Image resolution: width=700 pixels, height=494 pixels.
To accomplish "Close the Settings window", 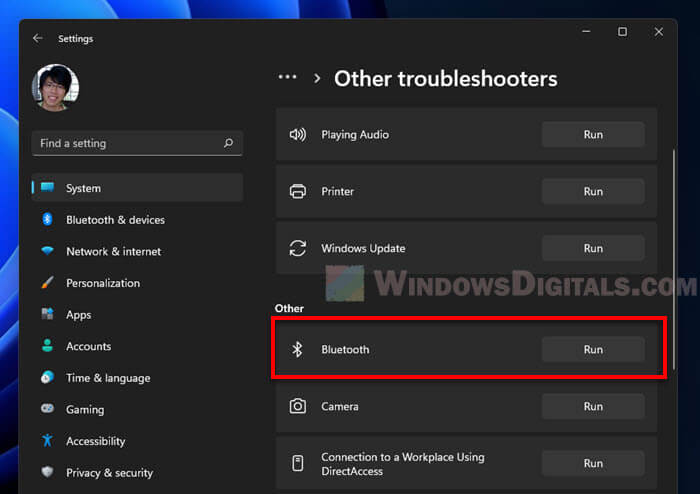I will 658,32.
